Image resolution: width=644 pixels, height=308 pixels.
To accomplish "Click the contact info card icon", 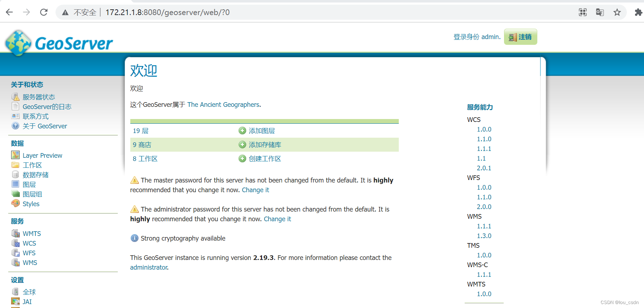I will (15, 116).
